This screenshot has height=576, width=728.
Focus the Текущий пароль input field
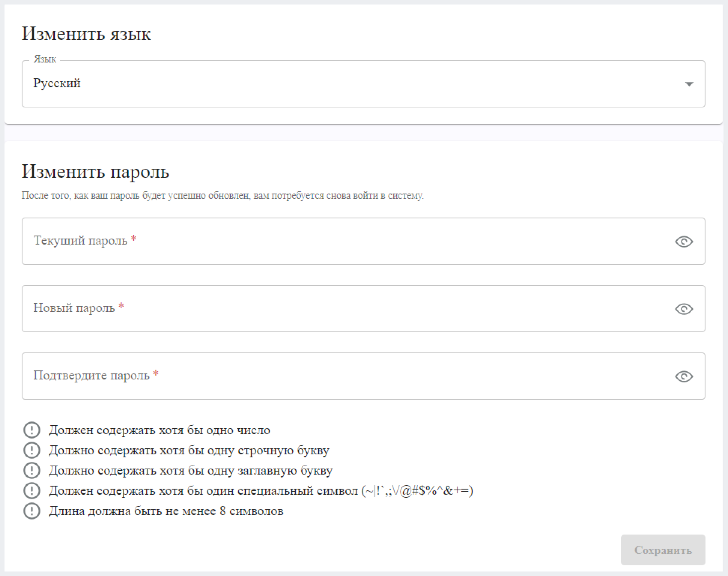(x=363, y=241)
